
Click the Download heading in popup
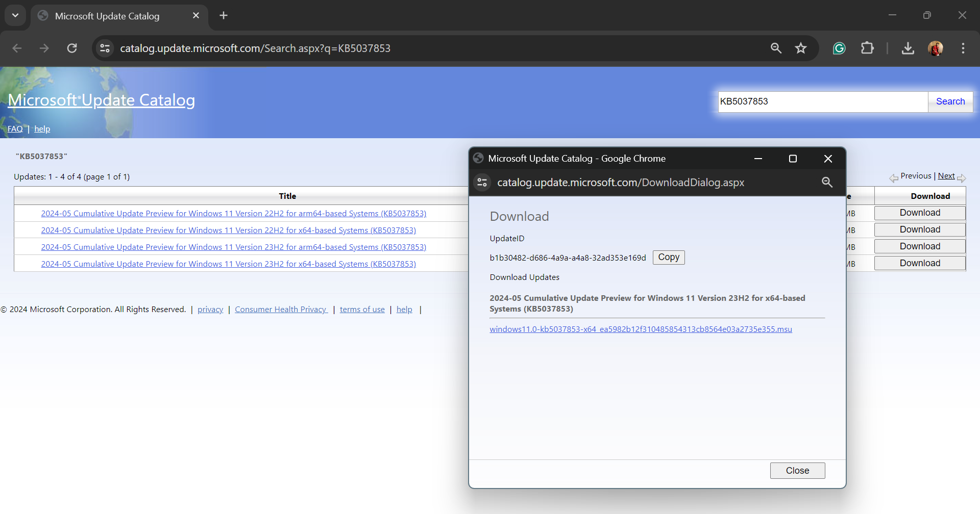519,216
